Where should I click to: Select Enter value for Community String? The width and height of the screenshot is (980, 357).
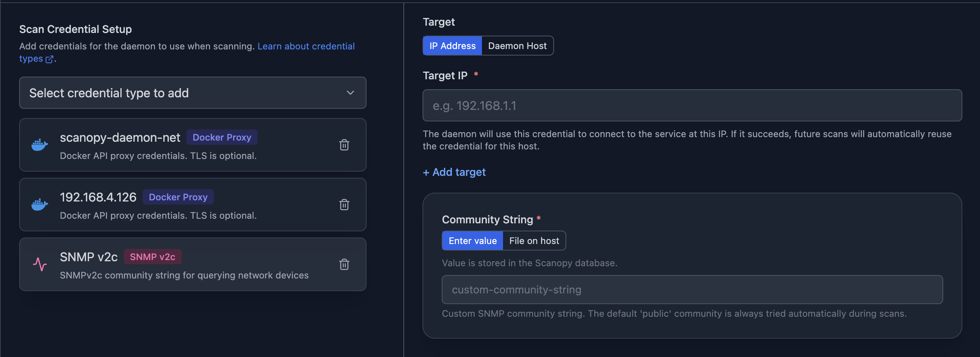pyautogui.click(x=472, y=240)
